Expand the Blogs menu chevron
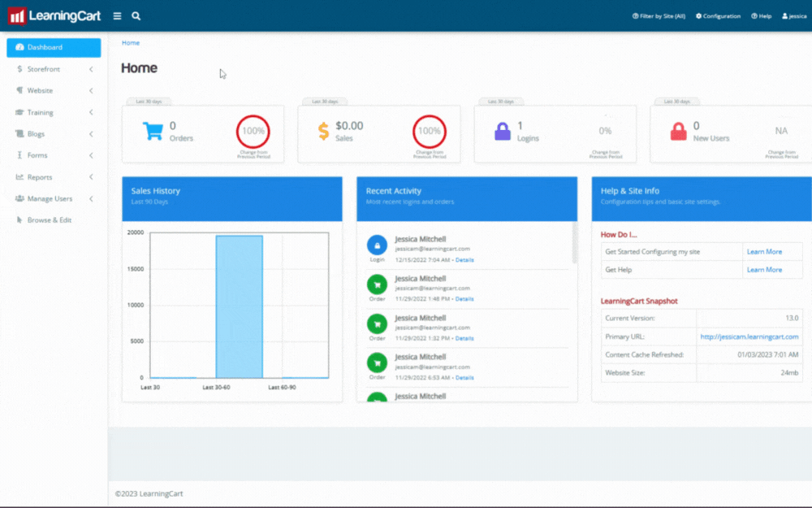Screen dimensions: 812x508 [91, 134]
